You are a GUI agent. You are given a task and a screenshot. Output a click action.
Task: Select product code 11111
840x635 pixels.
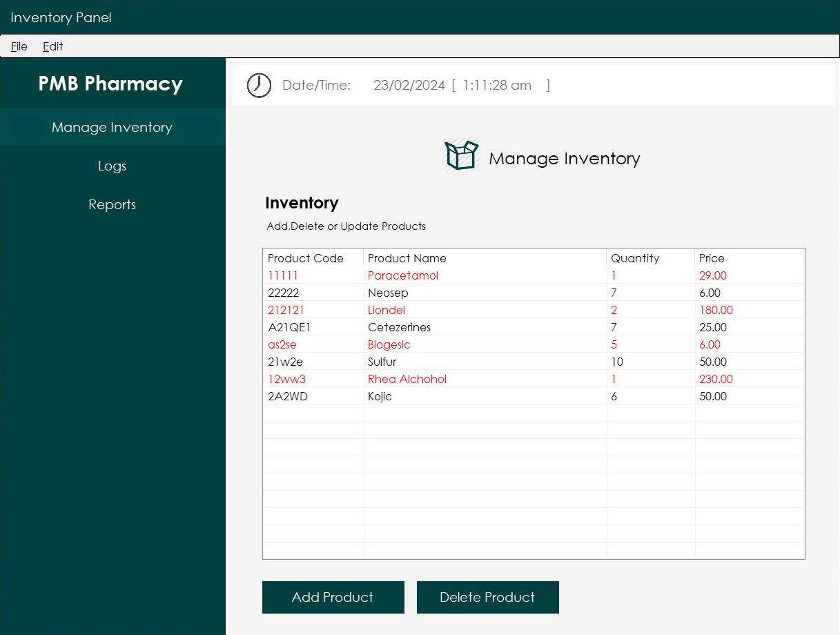283,275
